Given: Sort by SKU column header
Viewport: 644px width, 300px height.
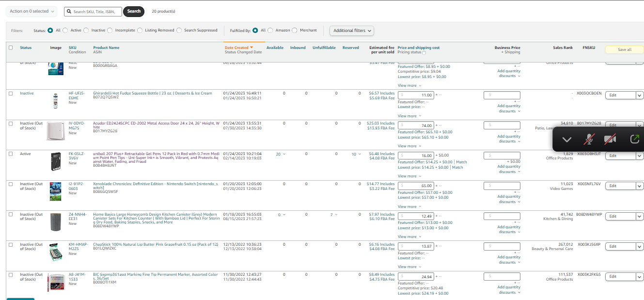Looking at the screenshot, I should (x=73, y=47).
